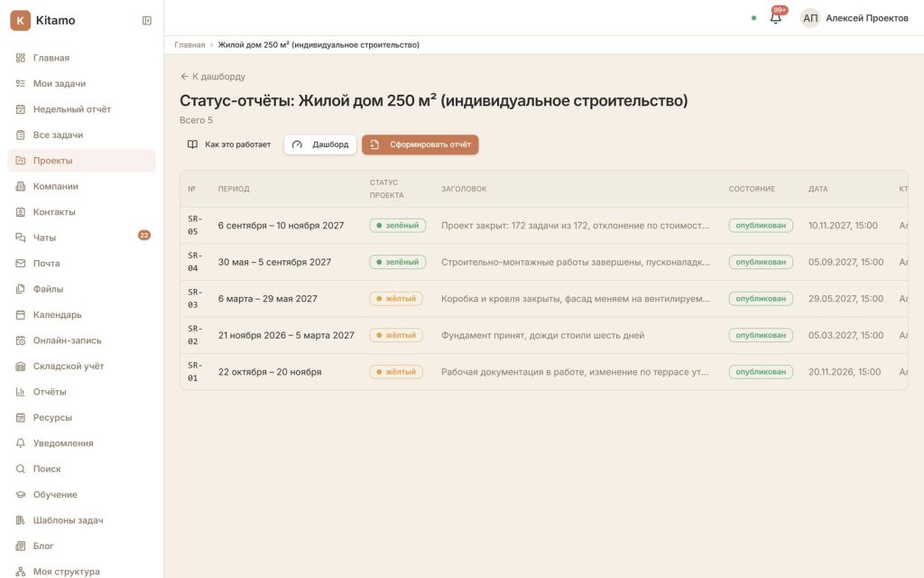Click headline Коробка и кровля закрыты
Image resolution: width=924 pixels, height=578 pixels.
click(576, 298)
